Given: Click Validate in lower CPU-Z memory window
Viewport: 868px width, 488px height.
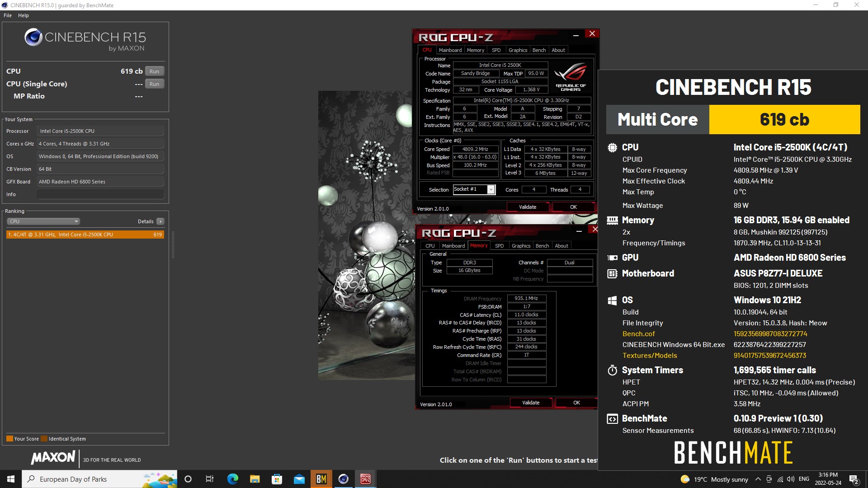Looking at the screenshot, I should pos(531,403).
